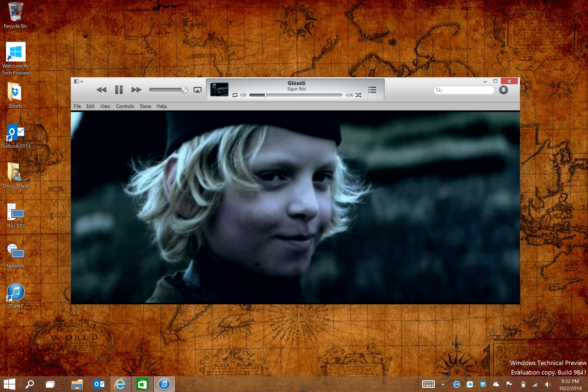Open File Explorer from taskbar
The height and width of the screenshot is (392, 588).
[x=77, y=384]
